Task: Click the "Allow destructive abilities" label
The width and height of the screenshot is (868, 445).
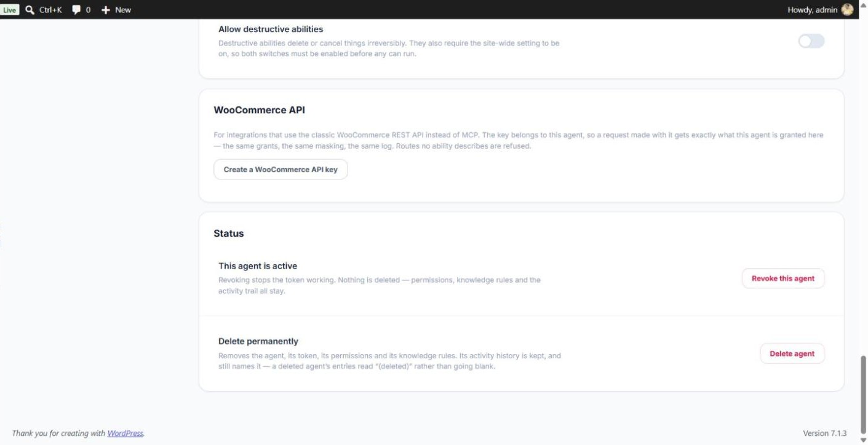Action: (271, 29)
